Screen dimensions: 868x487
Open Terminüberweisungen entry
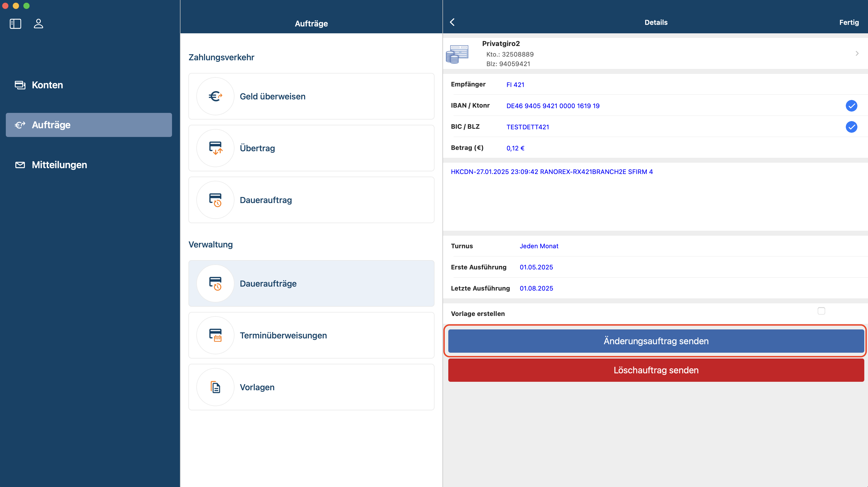click(x=311, y=335)
